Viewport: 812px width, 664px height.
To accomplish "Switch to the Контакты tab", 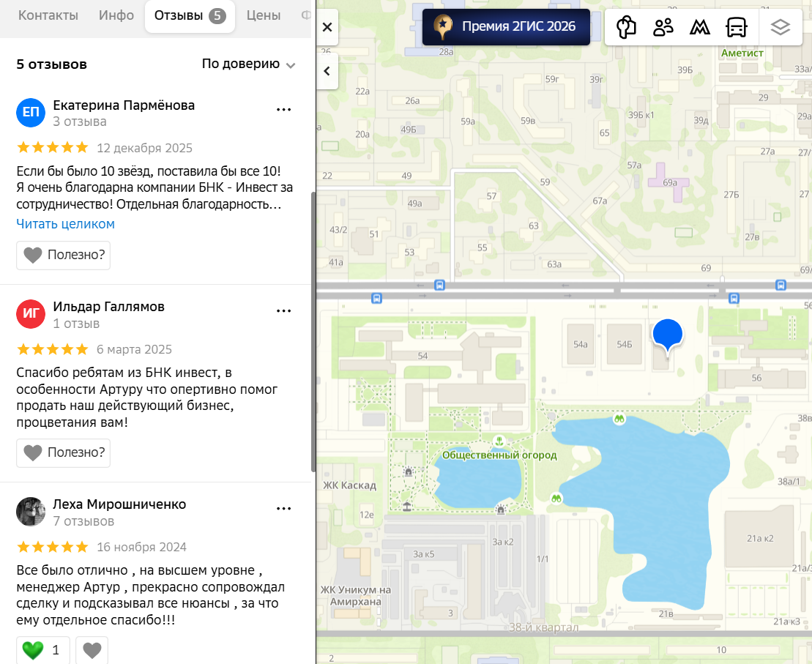I will pos(48,15).
